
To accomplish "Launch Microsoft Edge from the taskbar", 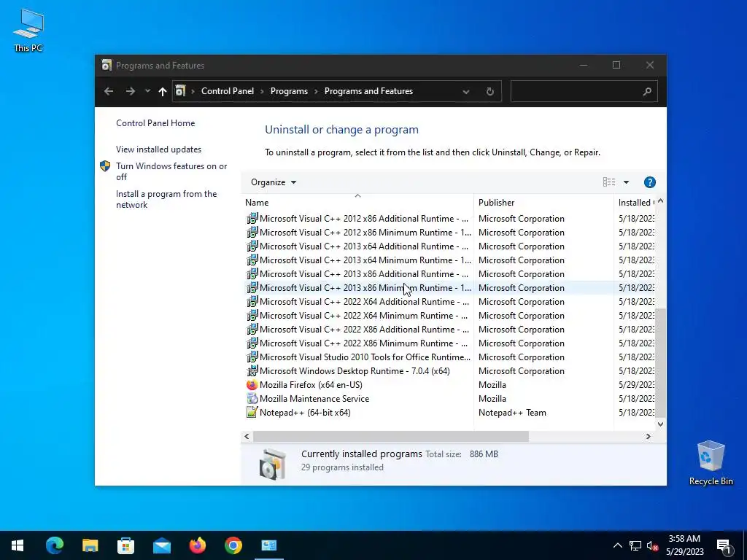I will (x=54, y=545).
